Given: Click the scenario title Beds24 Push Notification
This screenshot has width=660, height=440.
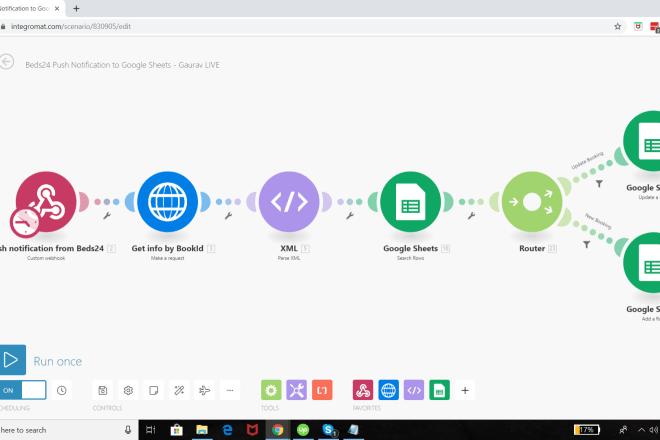Looking at the screenshot, I should [122, 65].
